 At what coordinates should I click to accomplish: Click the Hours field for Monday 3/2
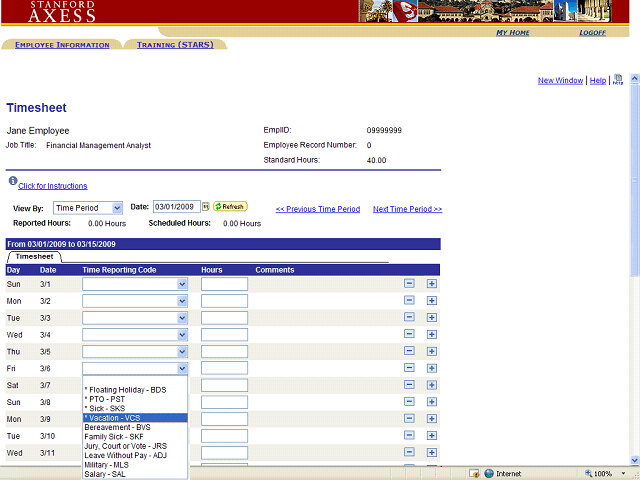(224, 301)
